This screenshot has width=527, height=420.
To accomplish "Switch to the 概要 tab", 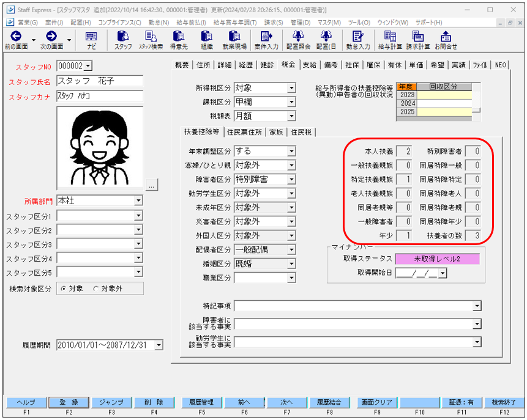I will 182,65.
